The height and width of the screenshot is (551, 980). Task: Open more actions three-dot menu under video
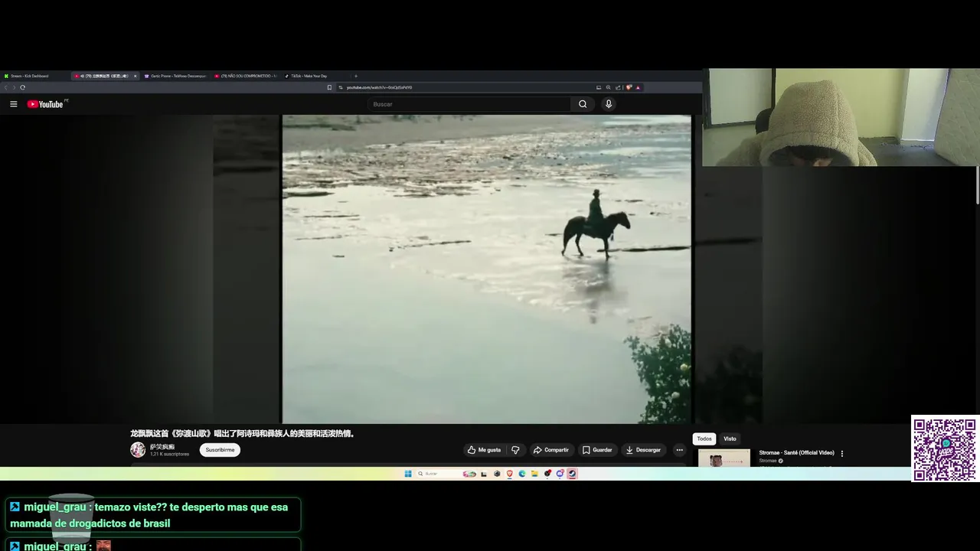pyautogui.click(x=679, y=450)
